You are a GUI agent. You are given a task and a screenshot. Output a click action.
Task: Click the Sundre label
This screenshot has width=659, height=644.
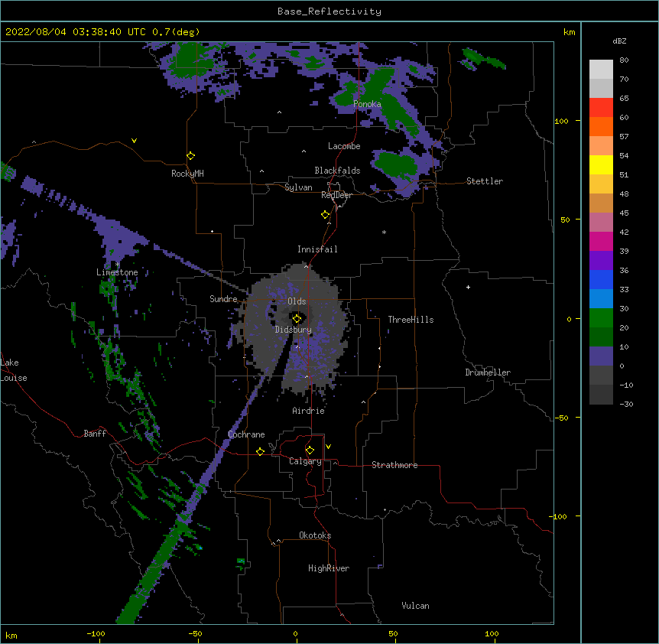(223, 299)
